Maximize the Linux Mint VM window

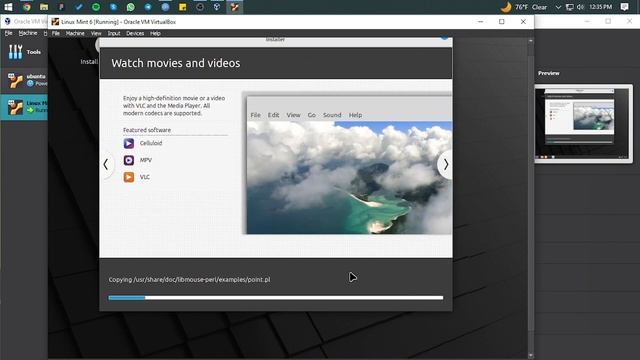coord(502,22)
